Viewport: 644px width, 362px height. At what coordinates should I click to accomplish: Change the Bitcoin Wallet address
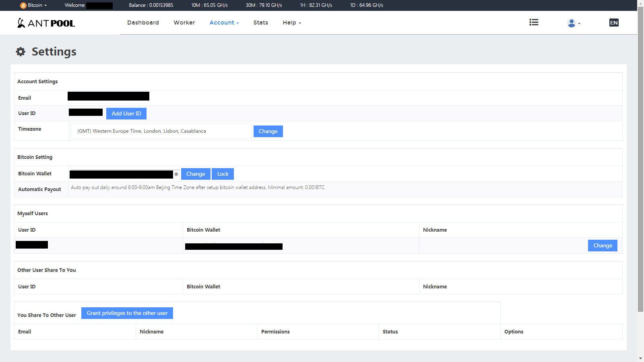coord(196,174)
